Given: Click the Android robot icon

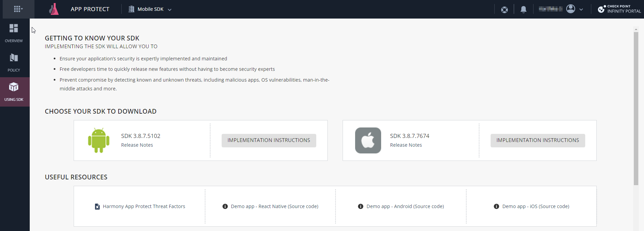Looking at the screenshot, I should 99,140.
